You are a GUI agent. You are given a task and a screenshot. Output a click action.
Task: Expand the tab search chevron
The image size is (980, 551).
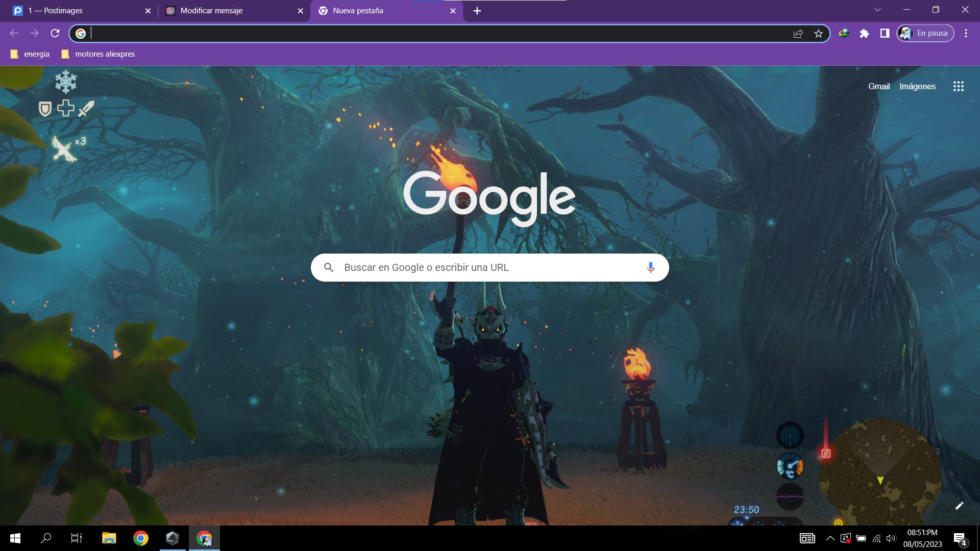(x=877, y=10)
